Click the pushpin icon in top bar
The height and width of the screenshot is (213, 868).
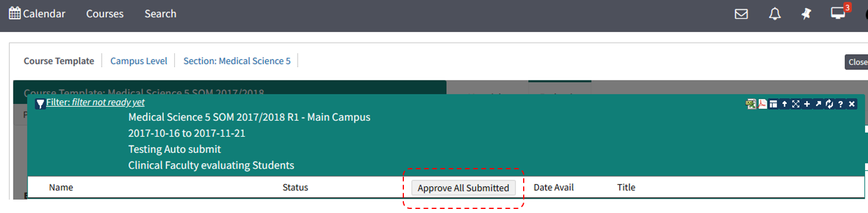click(x=807, y=14)
